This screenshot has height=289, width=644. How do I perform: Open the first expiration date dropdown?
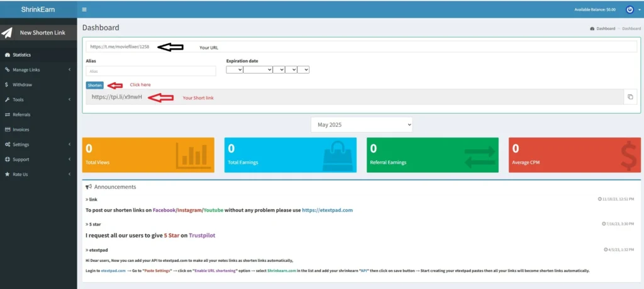(x=235, y=70)
